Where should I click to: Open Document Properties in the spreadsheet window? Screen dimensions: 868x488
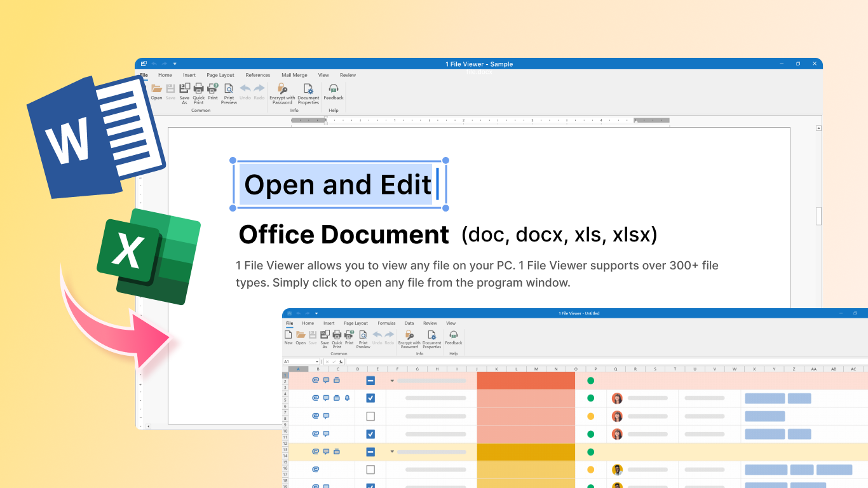click(431, 340)
